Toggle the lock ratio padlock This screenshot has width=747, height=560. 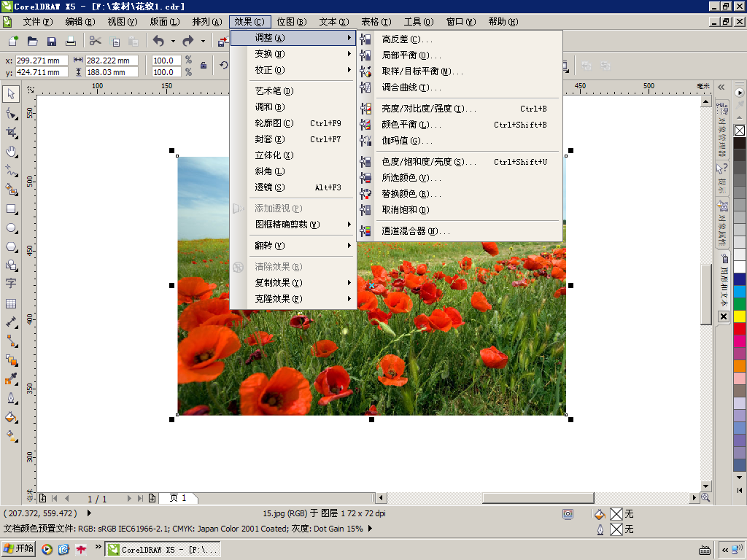(204, 66)
